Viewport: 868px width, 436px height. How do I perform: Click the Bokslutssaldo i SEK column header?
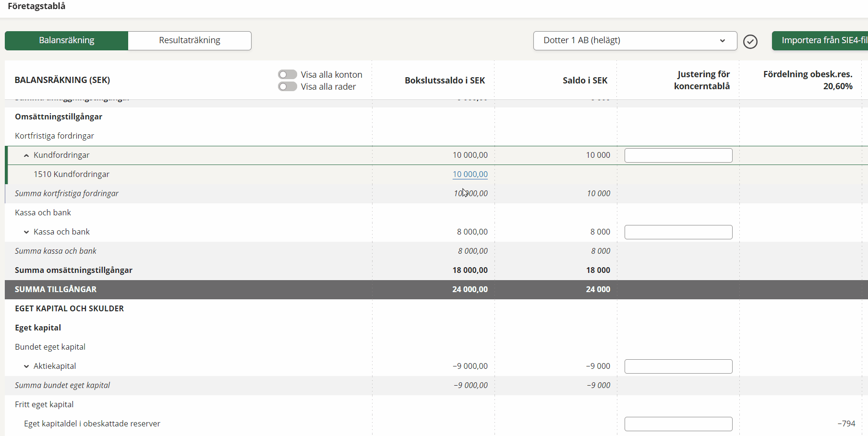coord(444,81)
